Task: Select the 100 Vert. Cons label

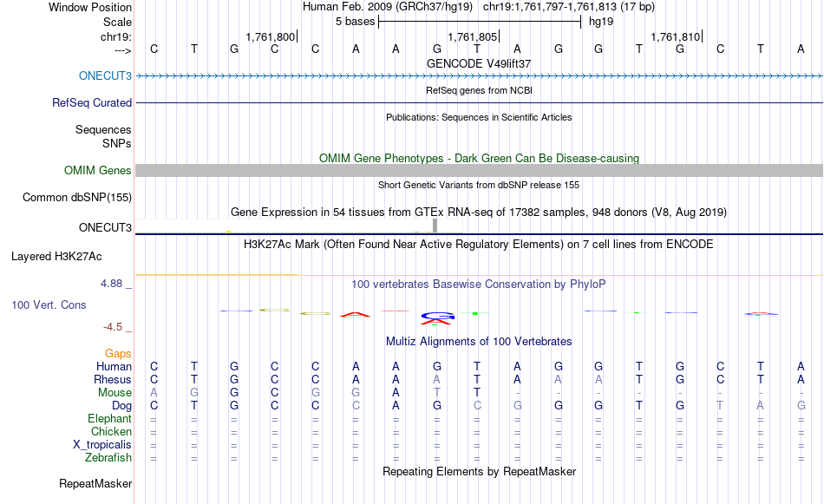Action: (49, 304)
